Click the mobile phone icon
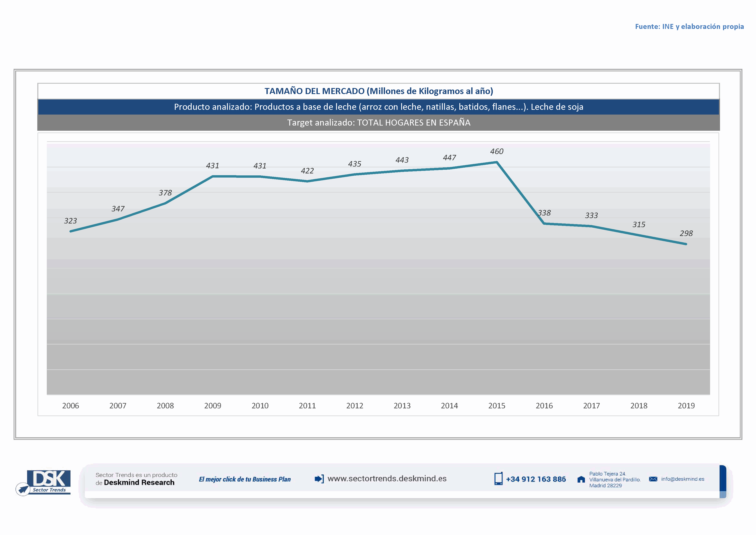Viewport: 756px width, 535px height. point(498,479)
